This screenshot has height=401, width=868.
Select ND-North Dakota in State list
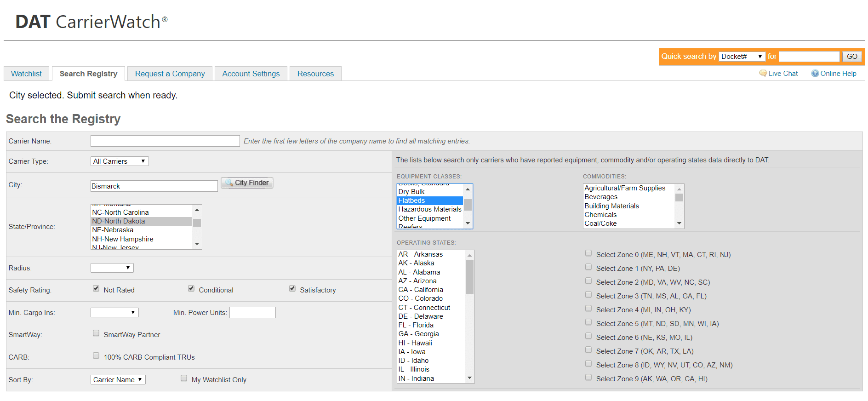[x=141, y=221]
